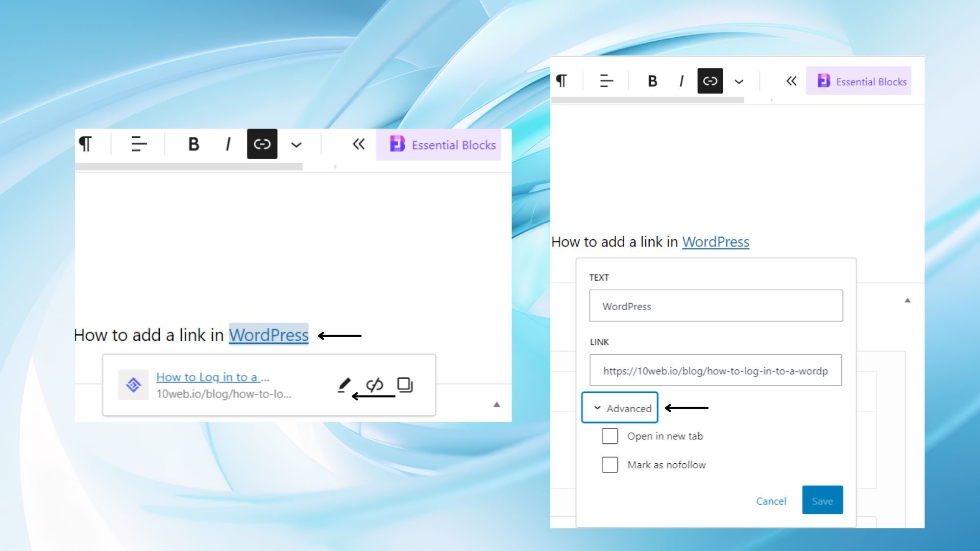Click the text alignment icon
Screen dimensions: 980x551
tap(139, 144)
